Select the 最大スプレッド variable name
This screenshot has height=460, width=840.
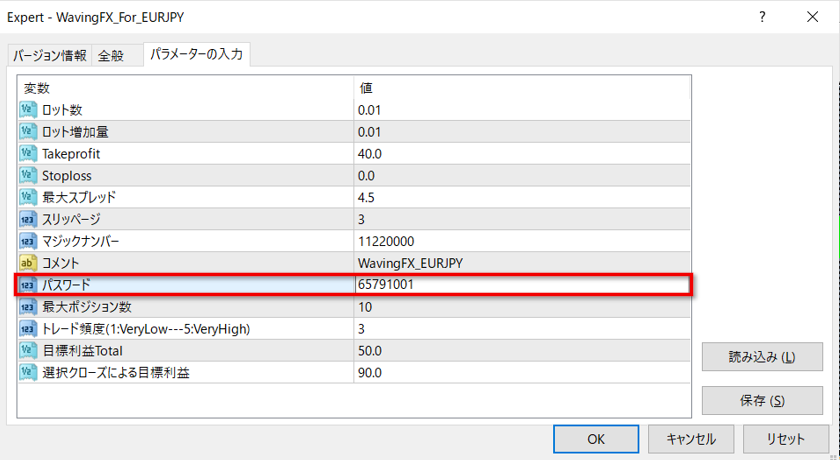point(79,197)
